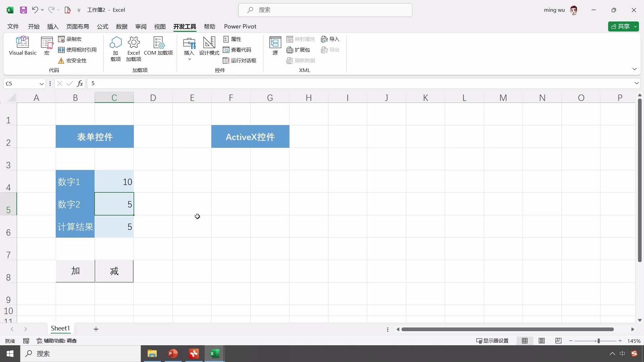Open the XML Source (源) pane
Image resolution: width=644 pixels, height=362 pixels.
coord(275,45)
